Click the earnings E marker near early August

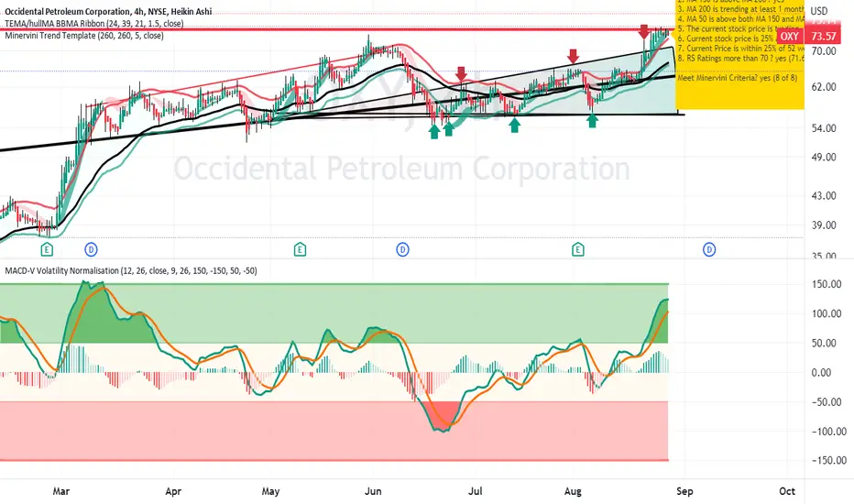tap(578, 250)
